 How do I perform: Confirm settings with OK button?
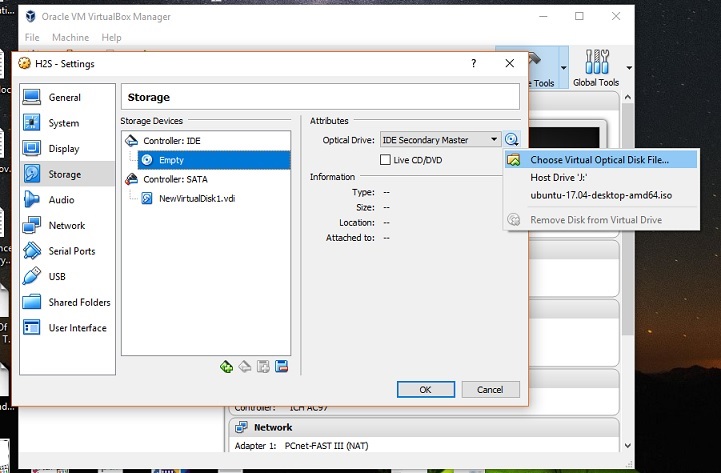tap(426, 390)
